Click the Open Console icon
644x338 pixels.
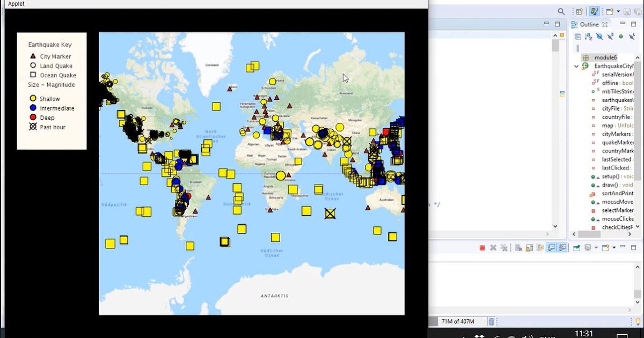tap(605, 248)
